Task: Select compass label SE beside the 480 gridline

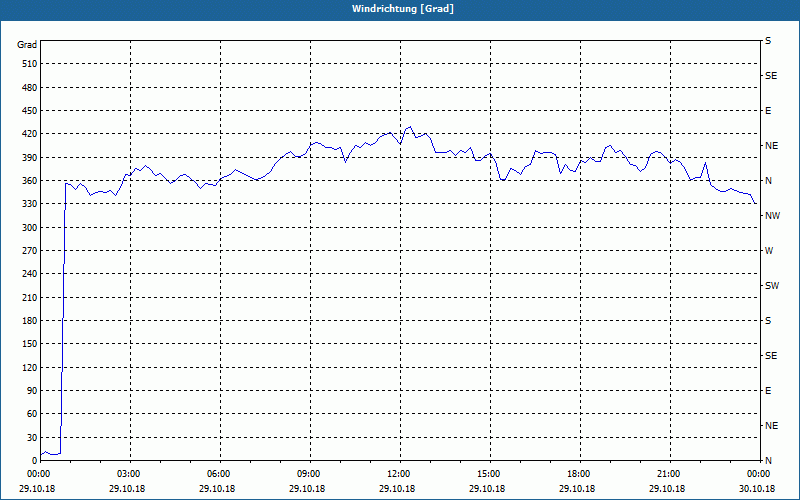Action: [x=771, y=76]
